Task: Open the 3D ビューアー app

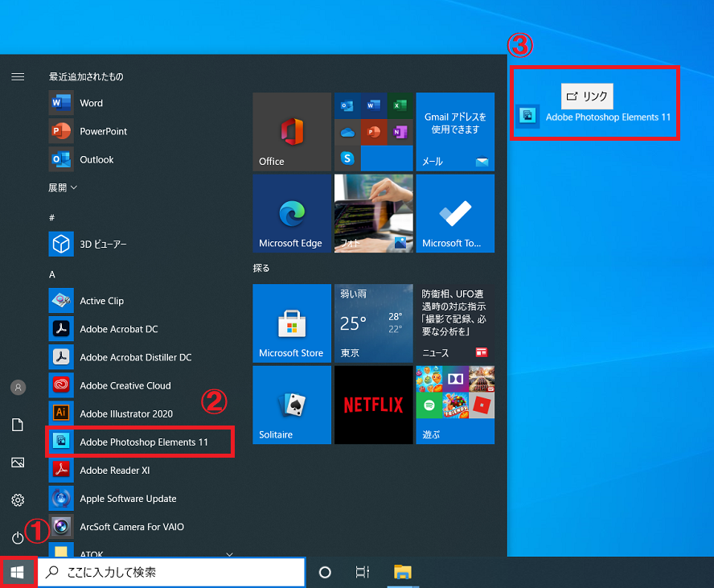Action: tap(142, 244)
